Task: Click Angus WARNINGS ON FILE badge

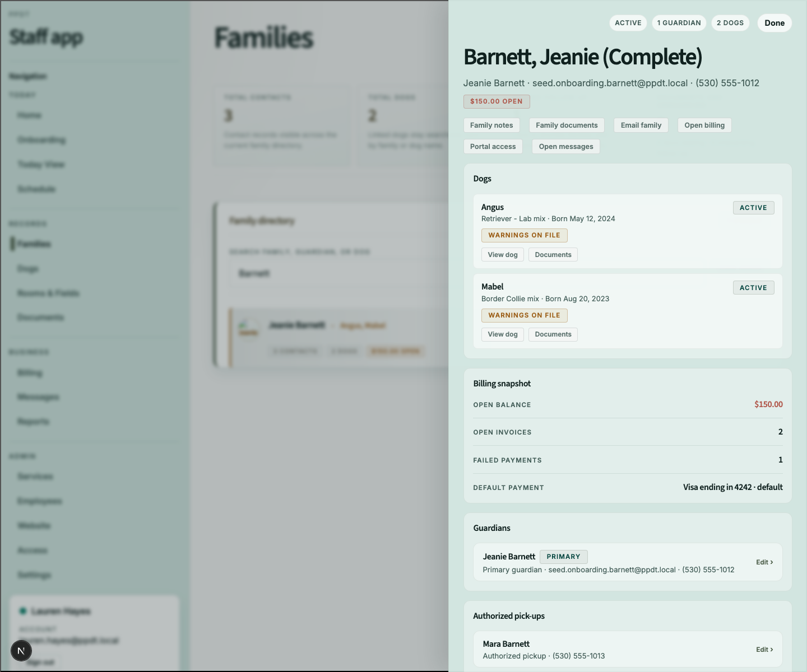Action: tap(525, 235)
